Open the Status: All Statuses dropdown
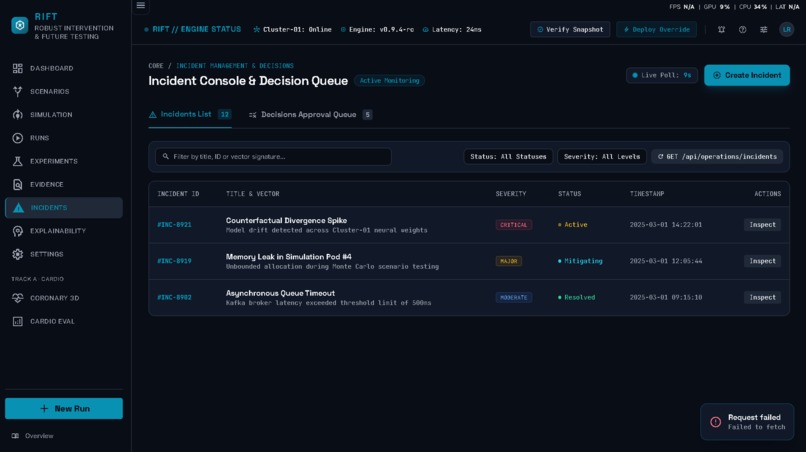Screen dimensions: 806x452 508,157
